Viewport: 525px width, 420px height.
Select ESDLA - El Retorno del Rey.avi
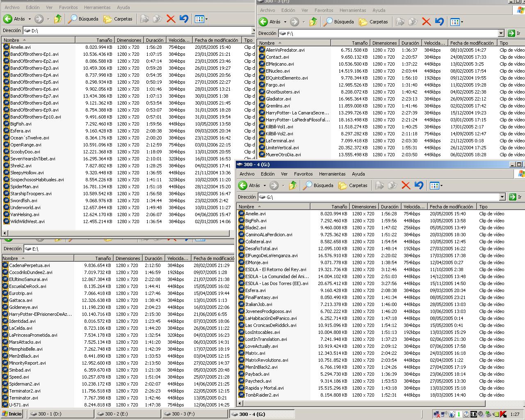pos(276,269)
